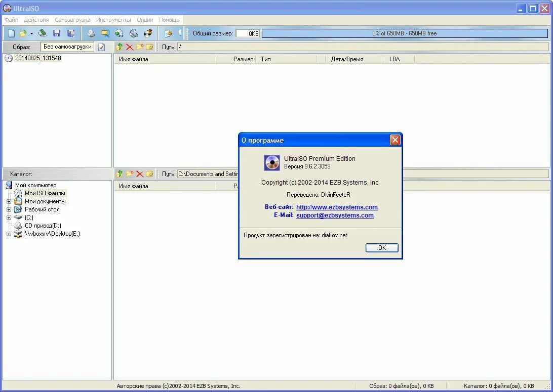Select Мои ISO файлы in catalog tree
The width and height of the screenshot is (553, 392).
[x=45, y=193]
